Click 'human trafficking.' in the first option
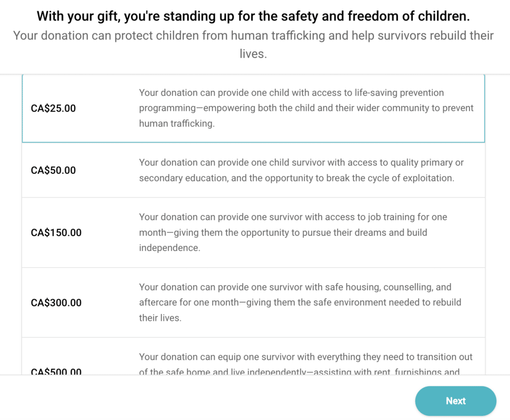510x420 pixels. 177,124
